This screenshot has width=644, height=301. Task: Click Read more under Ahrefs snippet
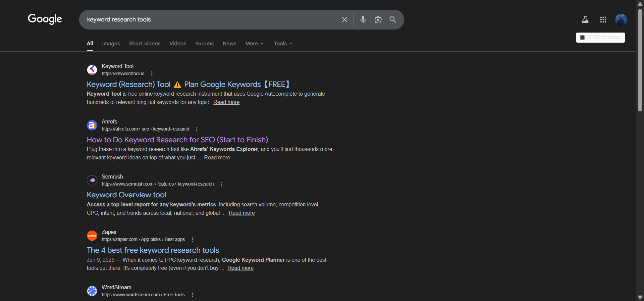[217, 158]
